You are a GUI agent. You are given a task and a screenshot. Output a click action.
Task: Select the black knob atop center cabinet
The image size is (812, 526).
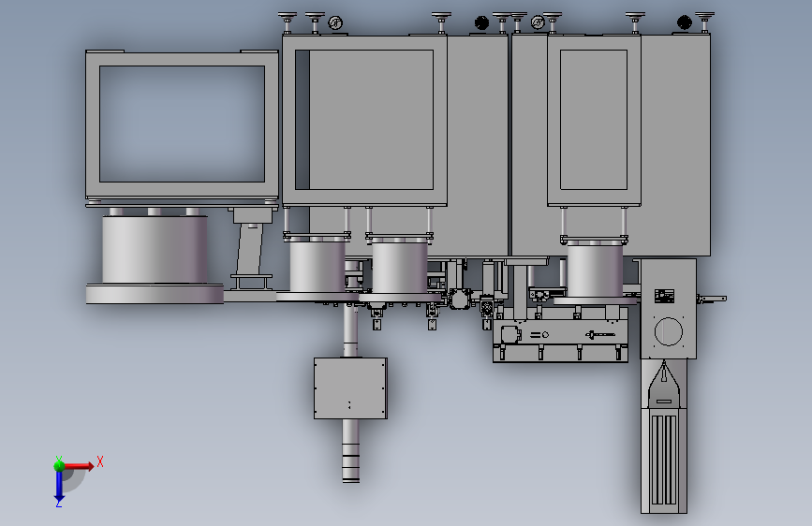481,22
